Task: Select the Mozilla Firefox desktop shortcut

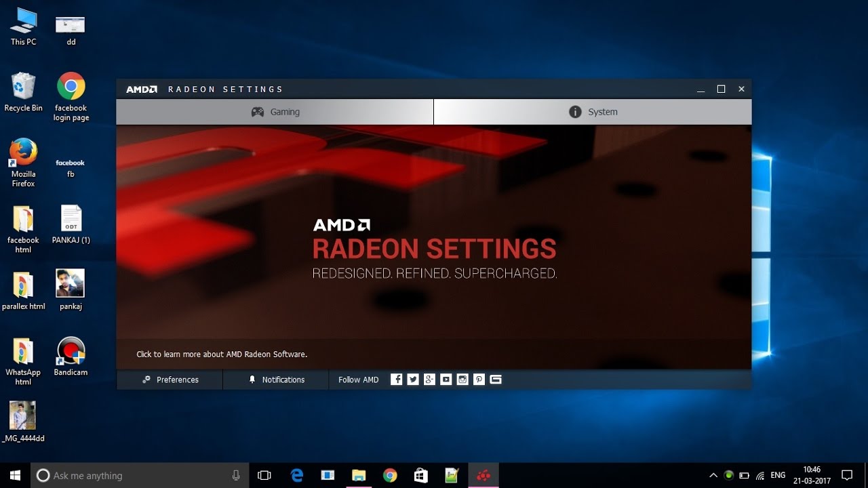Action: pos(23,163)
